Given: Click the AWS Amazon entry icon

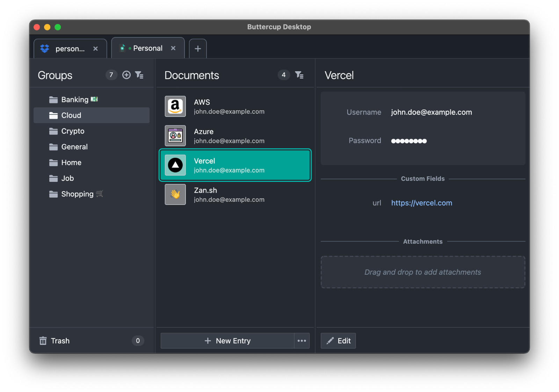Looking at the screenshot, I should click(175, 106).
